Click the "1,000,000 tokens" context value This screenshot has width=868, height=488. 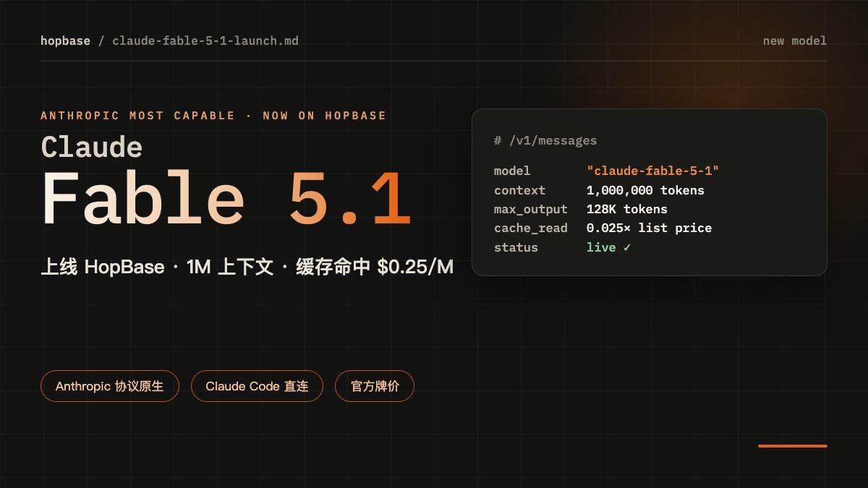pos(645,190)
